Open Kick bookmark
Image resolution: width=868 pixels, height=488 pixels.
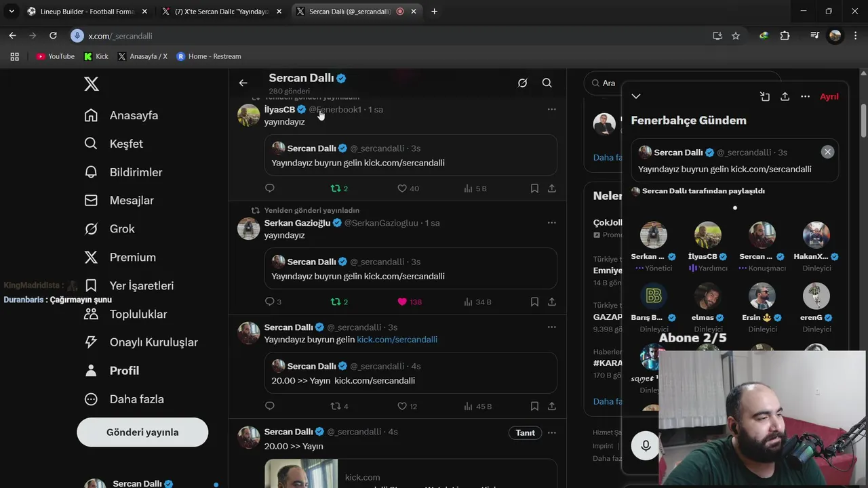[96, 56]
